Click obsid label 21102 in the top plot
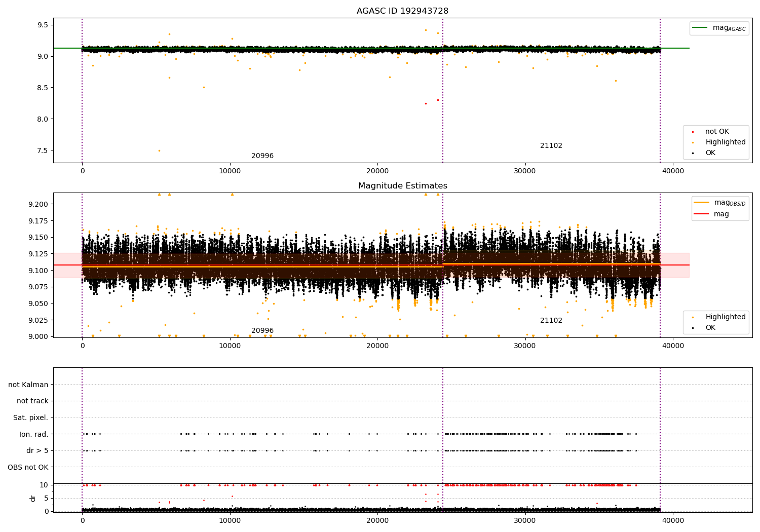The height and width of the screenshot is (532, 760). click(x=551, y=146)
